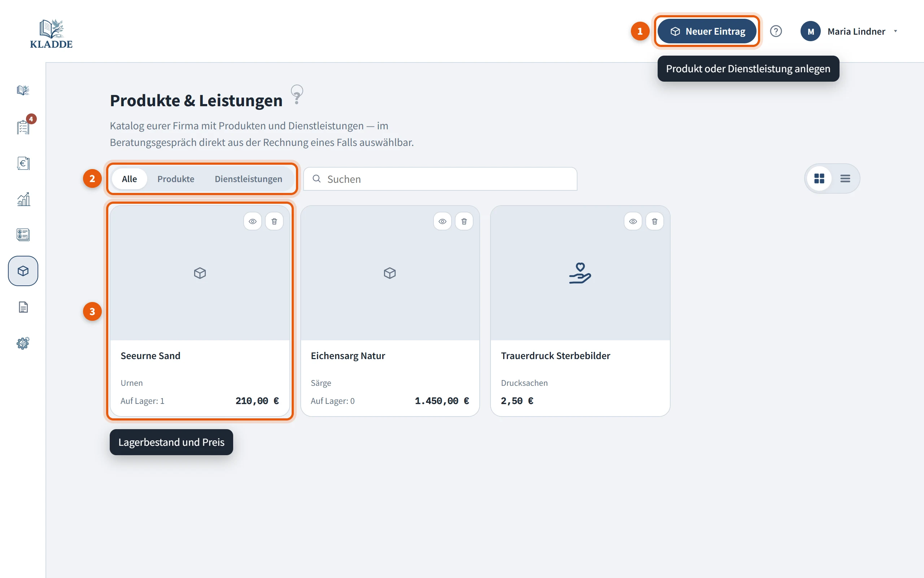924x578 pixels.
Task: Open the bar chart statistics sidebar icon
Action: tap(23, 199)
